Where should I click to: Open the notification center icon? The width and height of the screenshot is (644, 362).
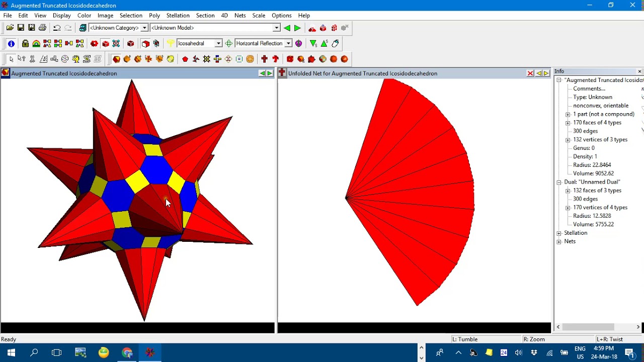[x=629, y=353]
